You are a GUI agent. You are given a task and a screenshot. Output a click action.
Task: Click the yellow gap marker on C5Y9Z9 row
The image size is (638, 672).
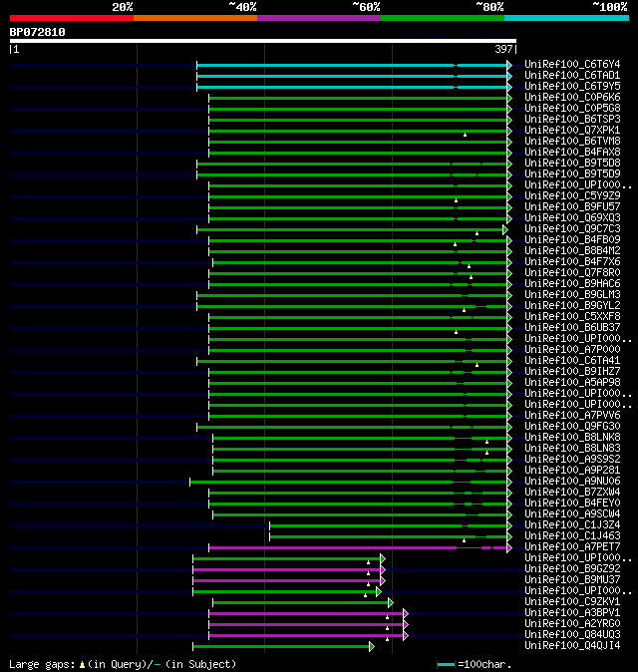(456, 200)
